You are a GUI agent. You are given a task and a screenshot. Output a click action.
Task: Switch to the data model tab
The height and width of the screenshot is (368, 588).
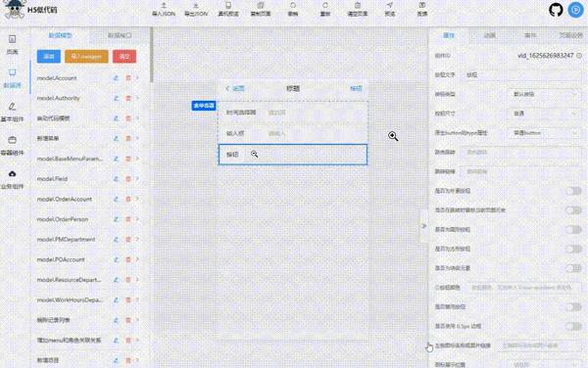(60, 35)
